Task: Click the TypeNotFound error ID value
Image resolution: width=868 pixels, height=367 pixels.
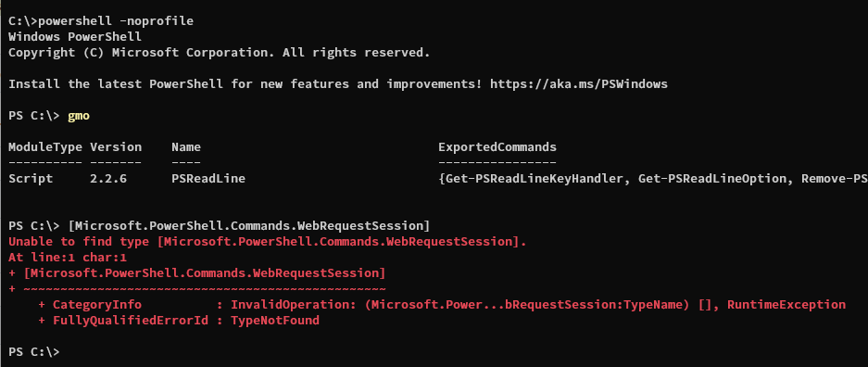Action: (x=274, y=320)
